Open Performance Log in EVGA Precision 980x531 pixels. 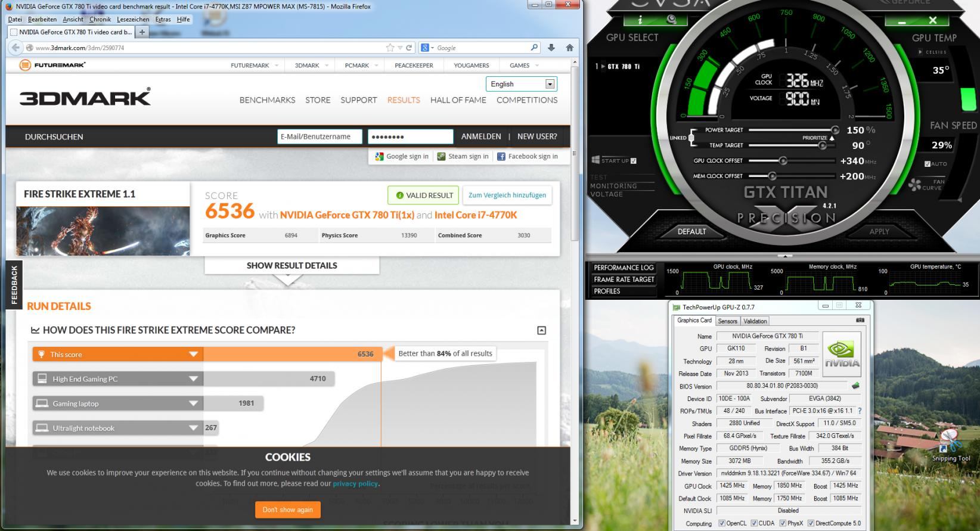(x=624, y=268)
